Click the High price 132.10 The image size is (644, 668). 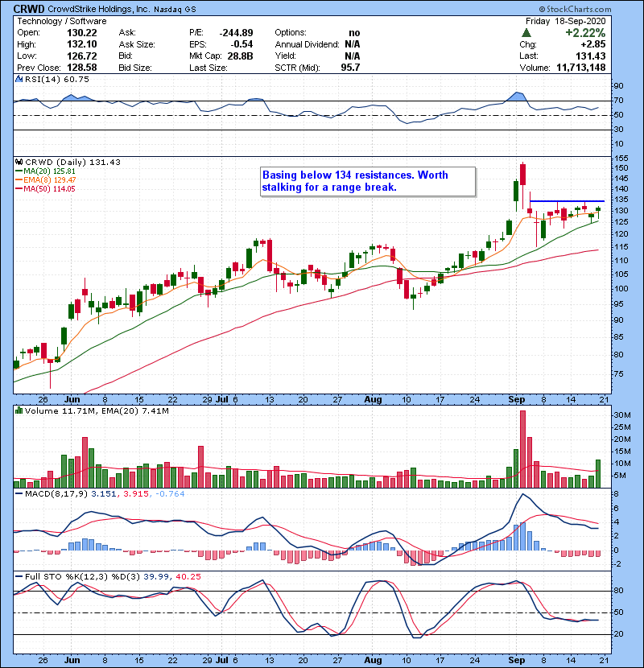82,44
